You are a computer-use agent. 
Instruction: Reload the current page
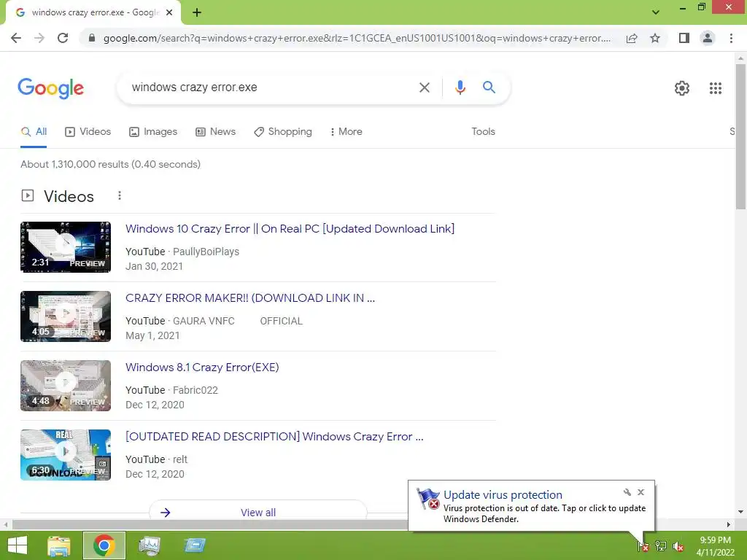[x=63, y=38]
